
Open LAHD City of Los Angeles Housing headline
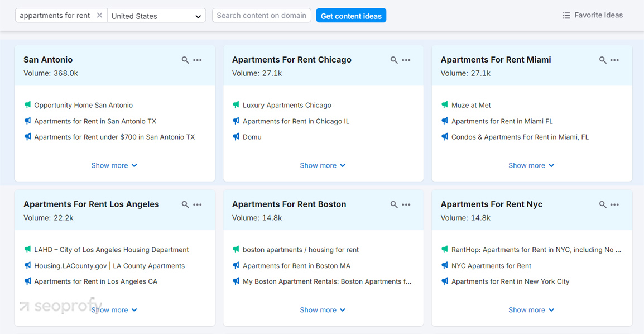coord(111,250)
